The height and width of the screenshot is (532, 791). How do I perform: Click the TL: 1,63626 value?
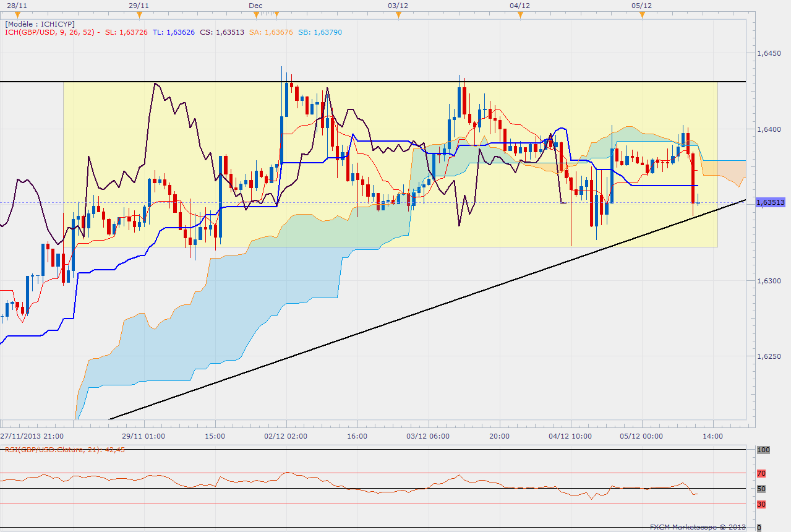point(174,32)
